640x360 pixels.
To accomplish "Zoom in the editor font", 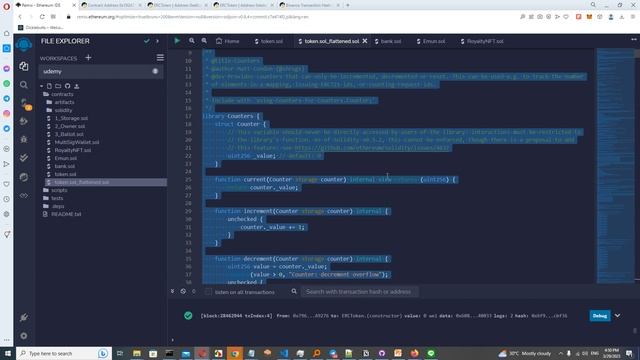I will click(x=204, y=41).
